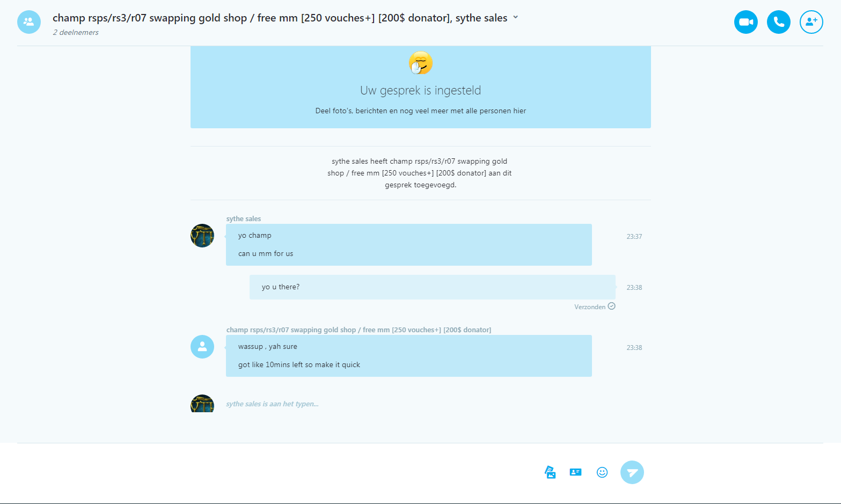Expand the conversation title dropdown arrow

pos(516,17)
